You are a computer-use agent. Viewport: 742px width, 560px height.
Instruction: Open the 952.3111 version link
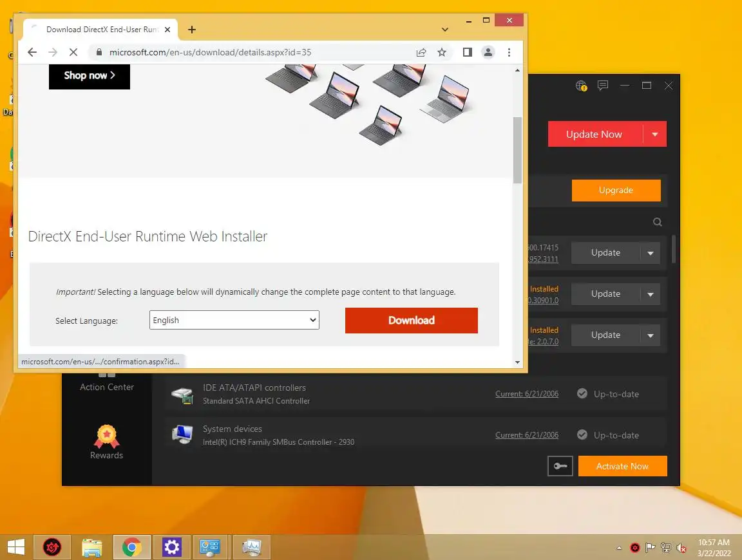(x=543, y=259)
